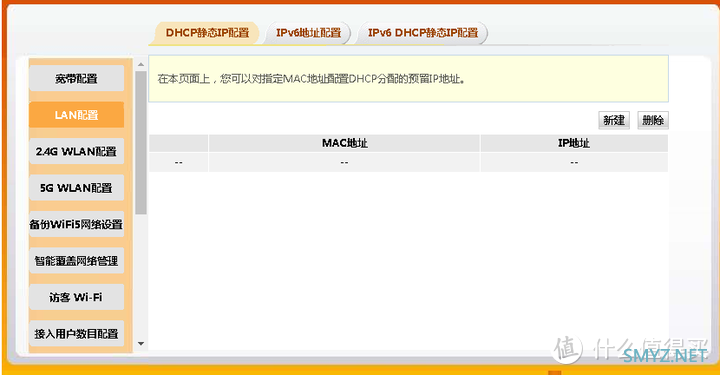This screenshot has height=375, width=720.
Task: Click the page description about 预留IP地址
Action: point(311,79)
